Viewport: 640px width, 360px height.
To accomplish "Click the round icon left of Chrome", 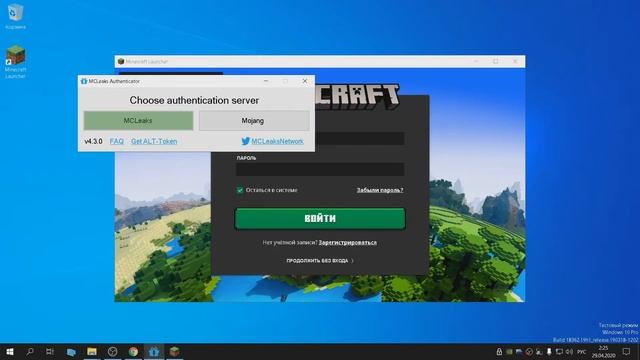I will 113,351.
